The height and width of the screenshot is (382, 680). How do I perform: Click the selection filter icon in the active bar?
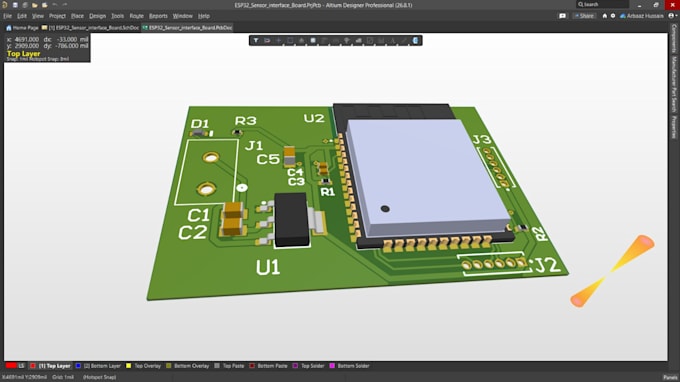(x=256, y=40)
